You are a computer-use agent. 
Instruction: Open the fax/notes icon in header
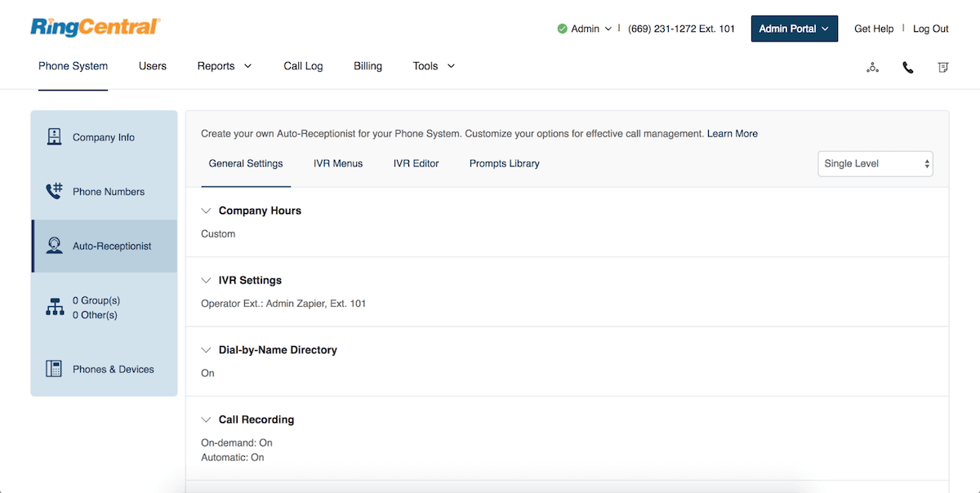(943, 68)
